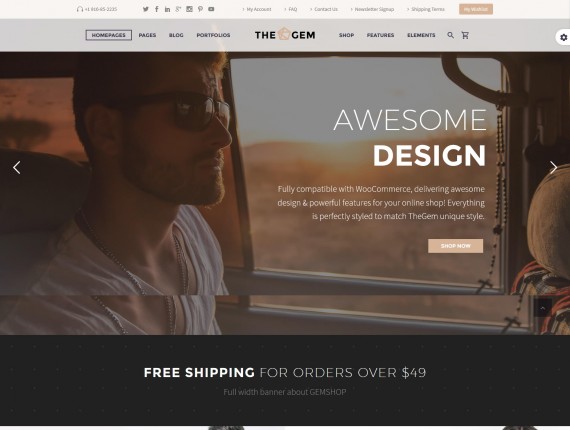
Task: Click the scroll-to-top chevron button
Action: [x=543, y=308]
